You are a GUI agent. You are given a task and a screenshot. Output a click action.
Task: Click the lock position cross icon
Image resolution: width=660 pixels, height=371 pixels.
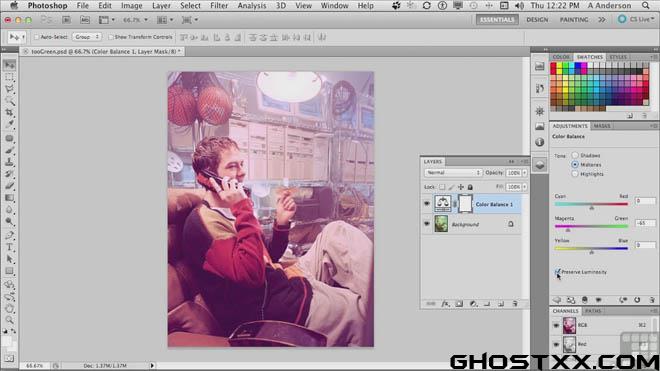pos(460,187)
